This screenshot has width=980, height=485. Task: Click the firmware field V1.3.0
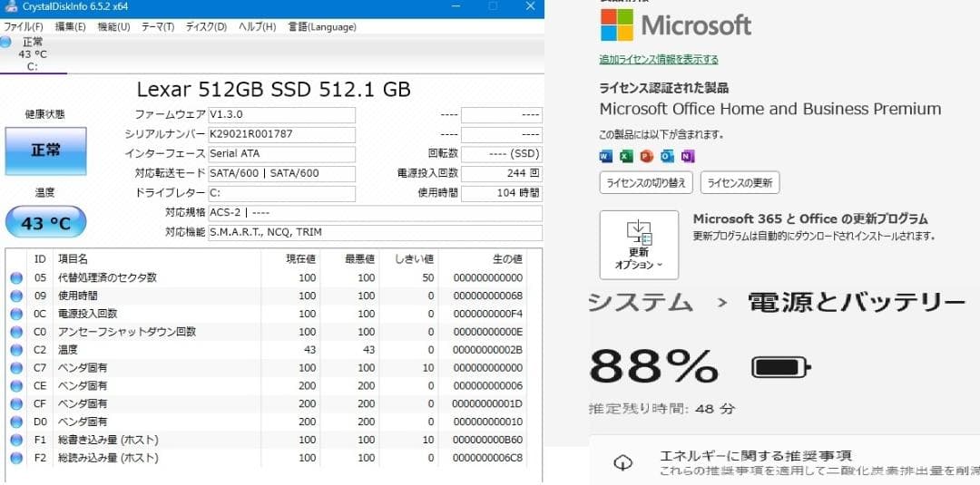click(281, 115)
